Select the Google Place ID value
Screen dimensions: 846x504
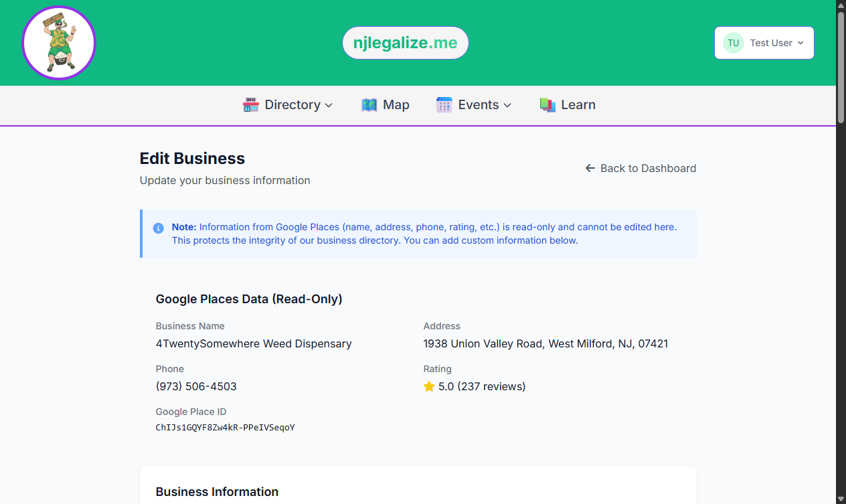226,427
